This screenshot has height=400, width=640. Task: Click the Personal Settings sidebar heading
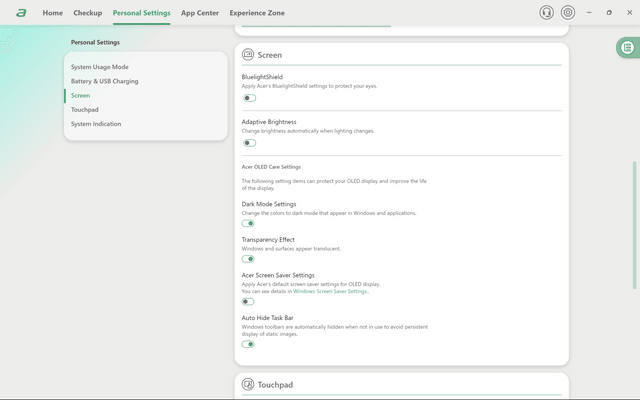click(x=95, y=42)
